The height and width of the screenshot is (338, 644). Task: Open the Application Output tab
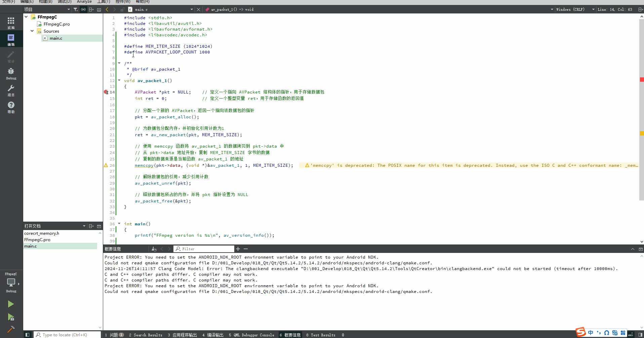point(182,335)
